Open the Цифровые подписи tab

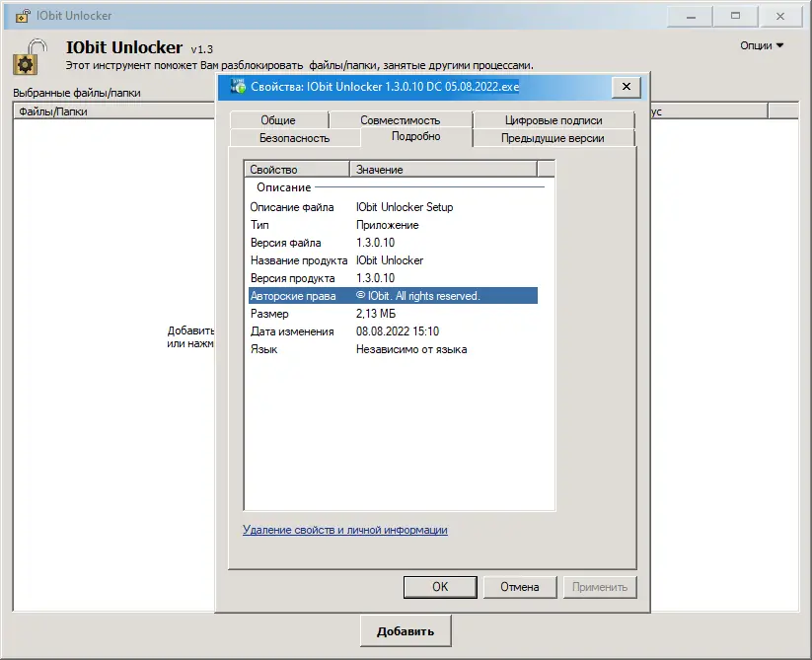554,120
